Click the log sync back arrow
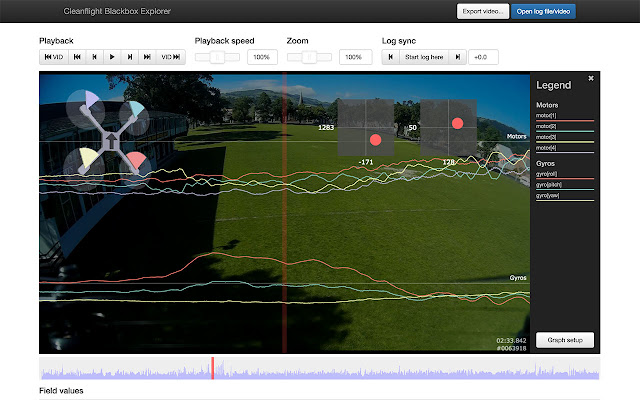The image size is (640, 400). click(390, 58)
